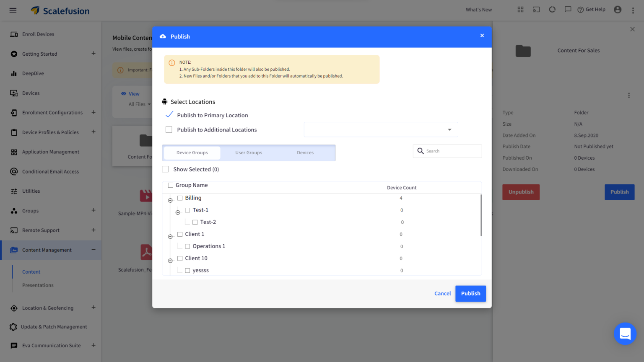Open the feedback chat bubble icon
Screen dimensions: 644x362
568,9
